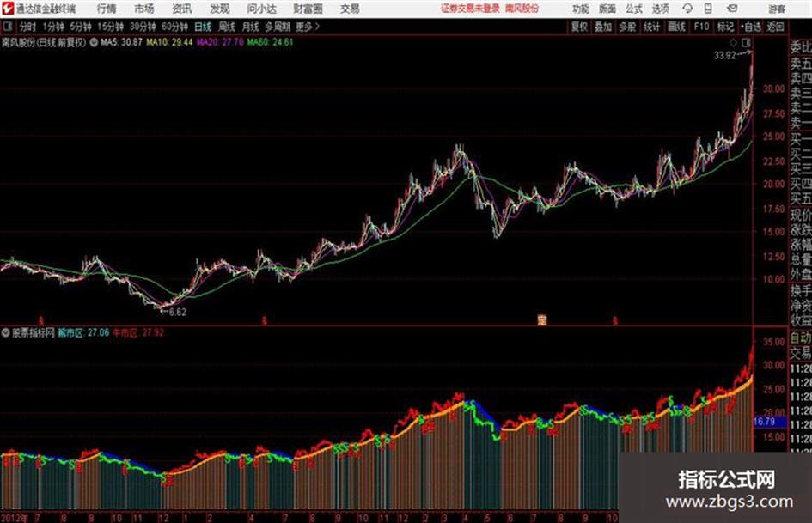Open the 多周期 multi-period view
Image resolution: width=812 pixels, height=523 pixels.
(x=278, y=27)
